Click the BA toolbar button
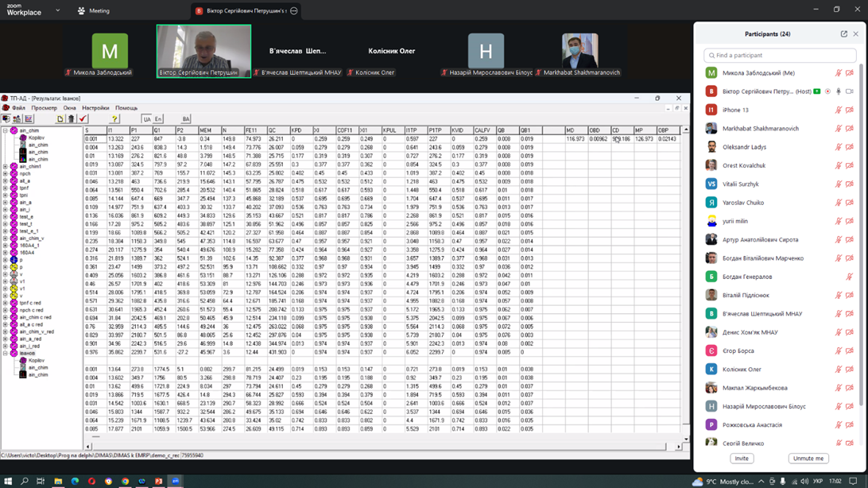Screen dimensions: 868x488 [x=185, y=119]
